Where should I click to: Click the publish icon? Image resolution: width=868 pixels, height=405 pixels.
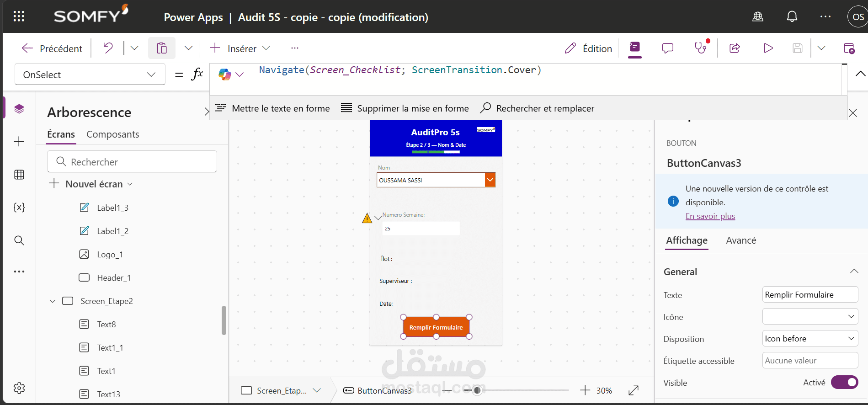[849, 48]
